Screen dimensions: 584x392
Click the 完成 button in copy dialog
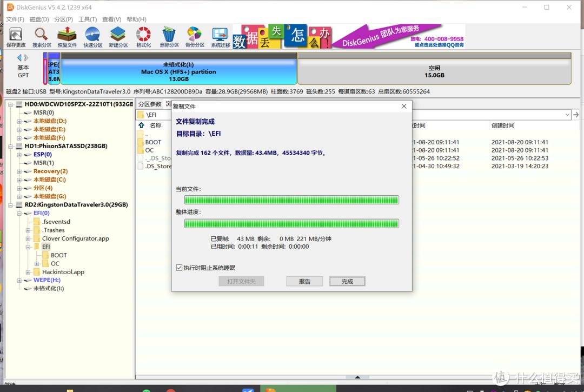(347, 282)
